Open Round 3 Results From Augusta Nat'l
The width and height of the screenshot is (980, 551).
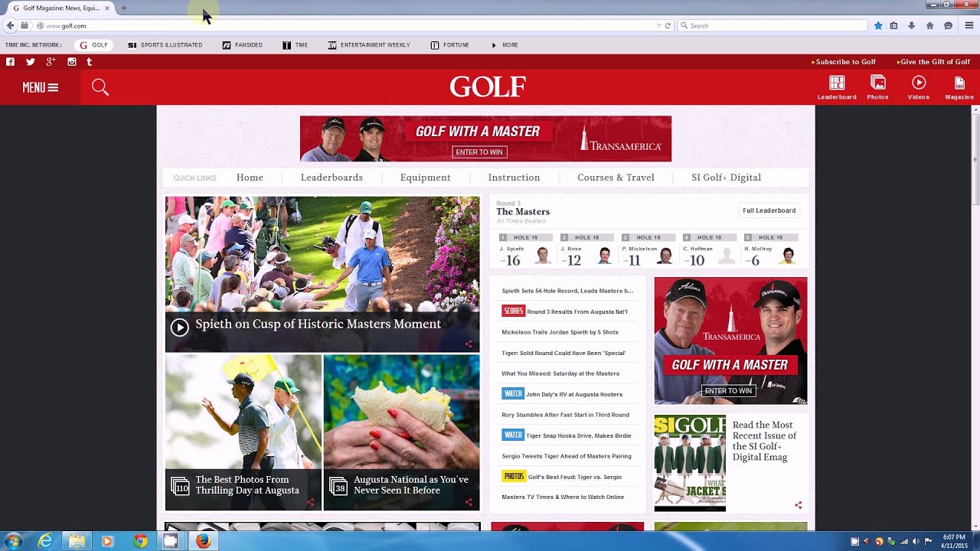577,311
